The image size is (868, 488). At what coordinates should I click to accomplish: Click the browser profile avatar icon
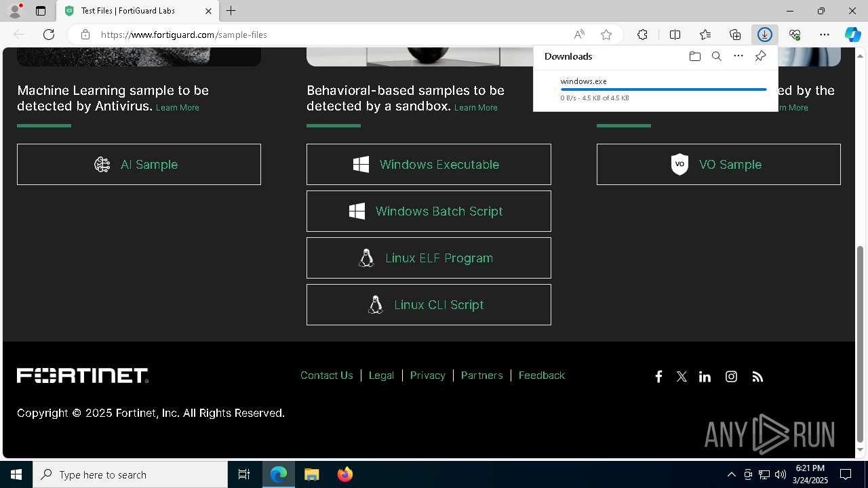[x=15, y=11]
